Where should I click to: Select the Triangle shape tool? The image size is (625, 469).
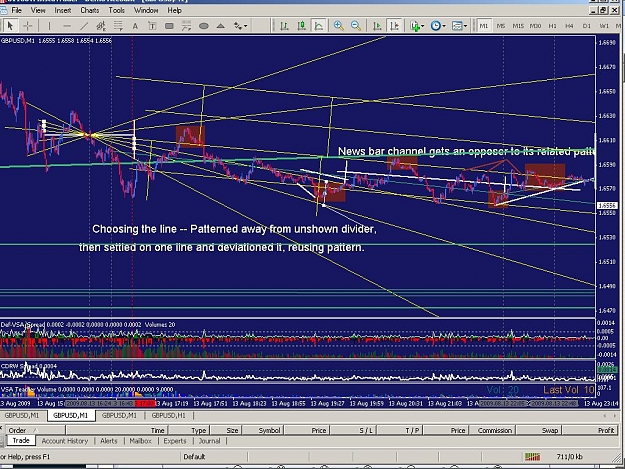(x=220, y=26)
